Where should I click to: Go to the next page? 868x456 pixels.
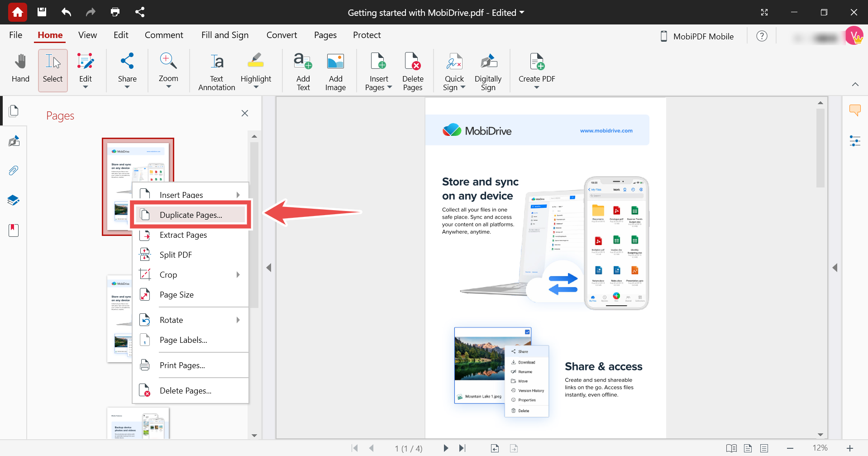[x=446, y=448]
